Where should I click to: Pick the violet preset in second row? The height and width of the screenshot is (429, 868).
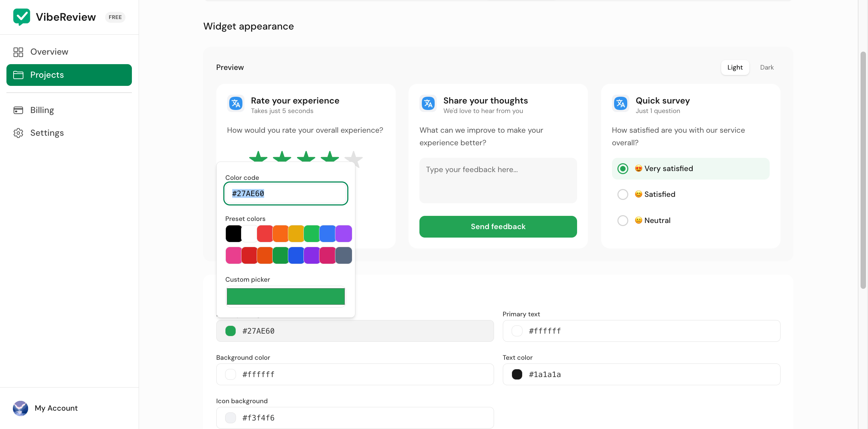tap(312, 255)
